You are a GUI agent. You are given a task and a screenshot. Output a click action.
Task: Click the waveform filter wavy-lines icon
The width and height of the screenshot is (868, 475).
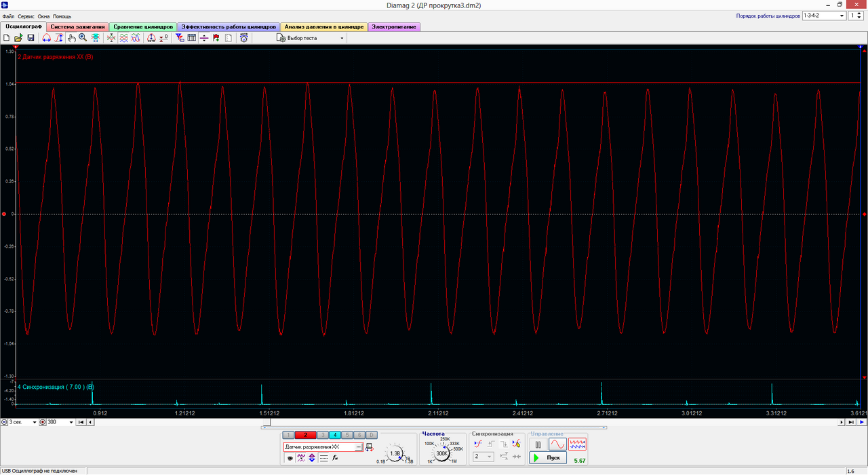point(301,458)
